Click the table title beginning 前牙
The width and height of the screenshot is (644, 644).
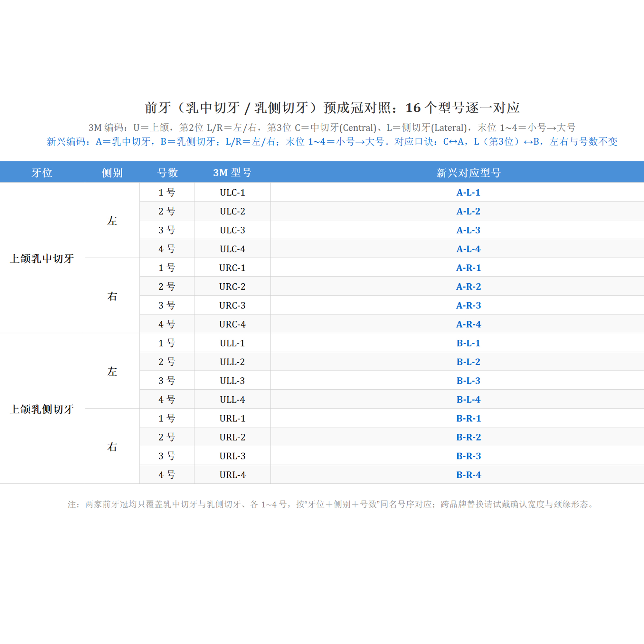[332, 108]
